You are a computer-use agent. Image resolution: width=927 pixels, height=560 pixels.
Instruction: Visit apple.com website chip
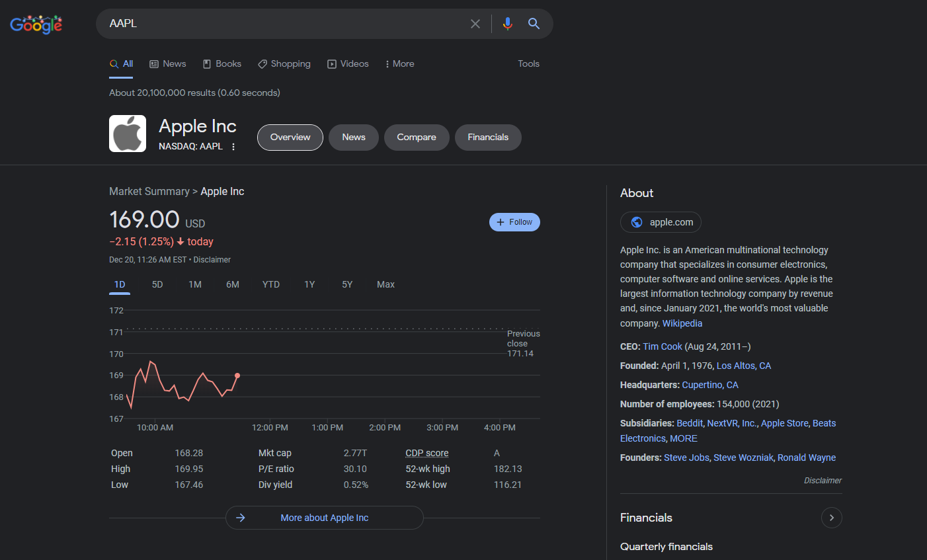tap(661, 222)
